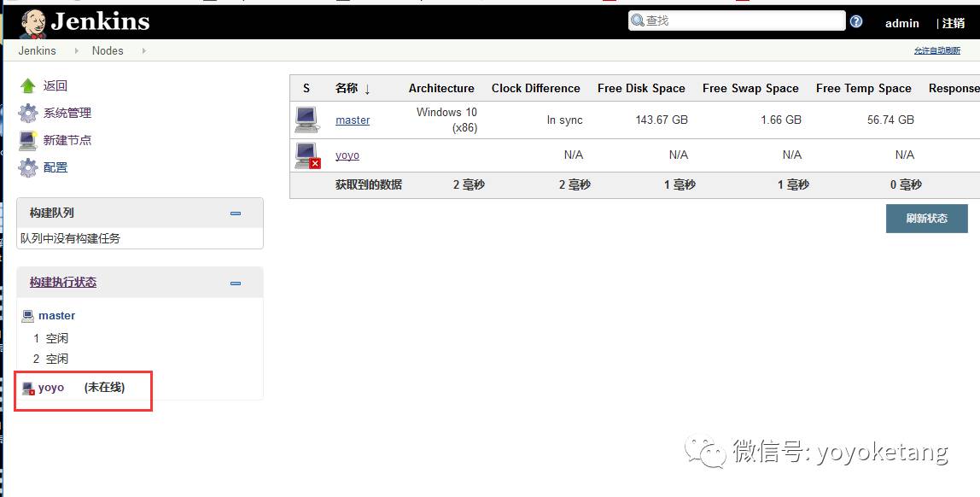Open the Nodes breadcrumb dropdown arrow
980x497 pixels.
(143, 50)
